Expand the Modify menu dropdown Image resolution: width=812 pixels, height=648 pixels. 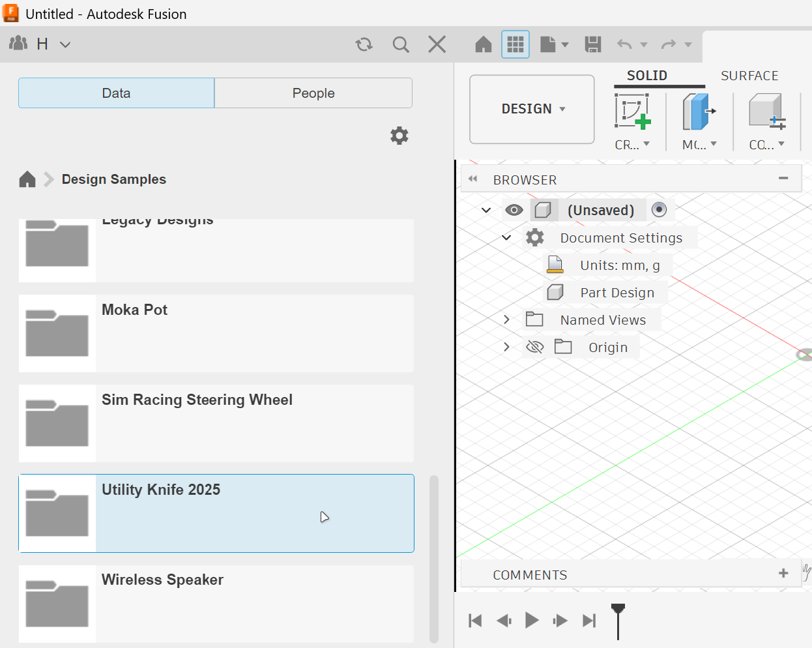[x=699, y=145]
